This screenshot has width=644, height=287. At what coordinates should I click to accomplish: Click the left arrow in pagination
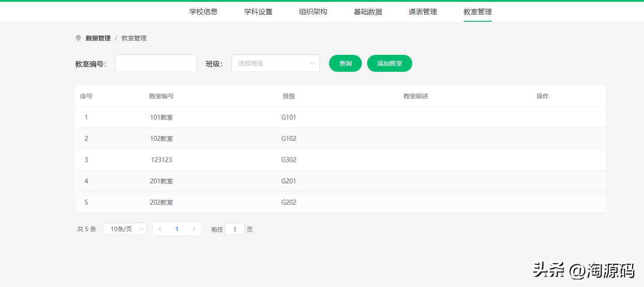(160, 229)
